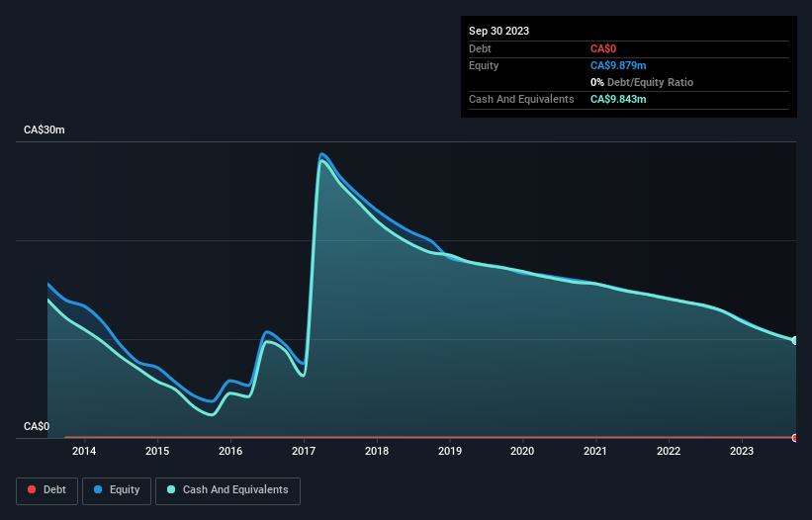
Task: Click the tooltip Debt row label
Action: point(480,48)
